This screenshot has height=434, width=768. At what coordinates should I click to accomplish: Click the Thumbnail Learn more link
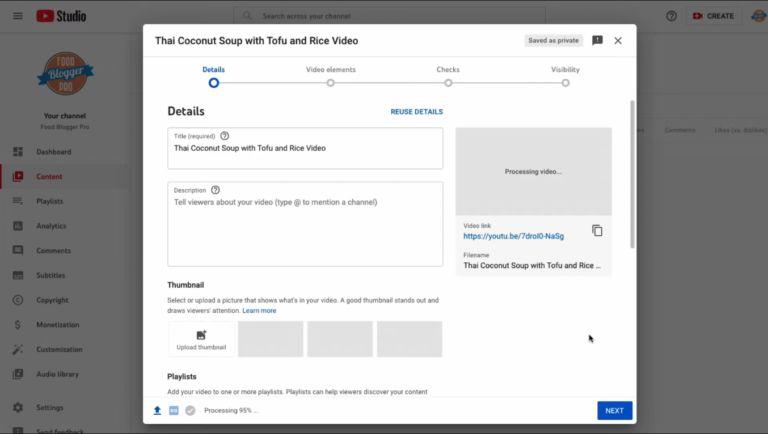[x=259, y=311]
